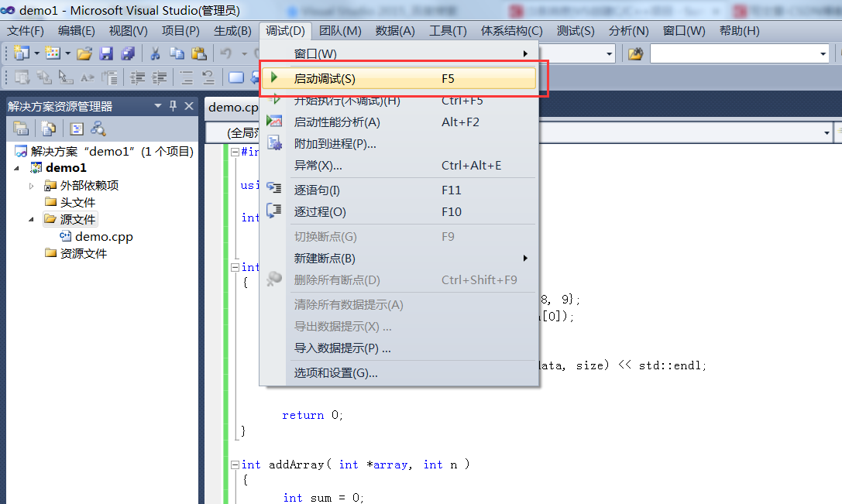Open the 团队(M) menu

340,31
